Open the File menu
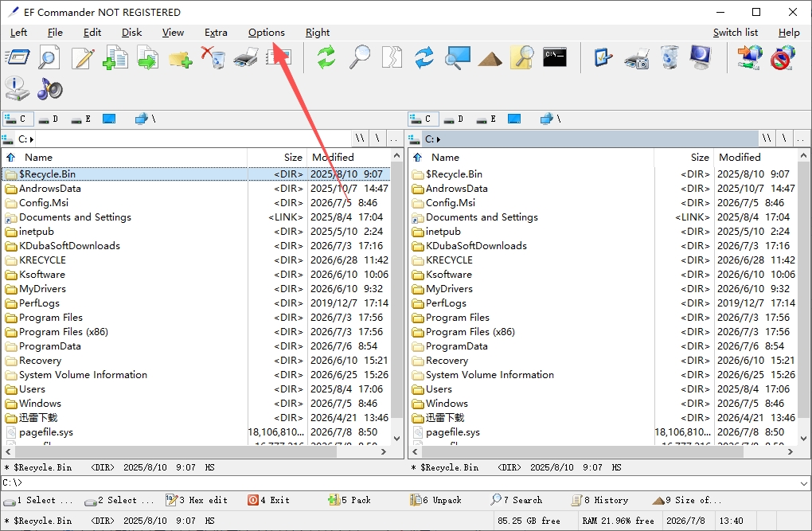812x531 pixels. [x=55, y=33]
